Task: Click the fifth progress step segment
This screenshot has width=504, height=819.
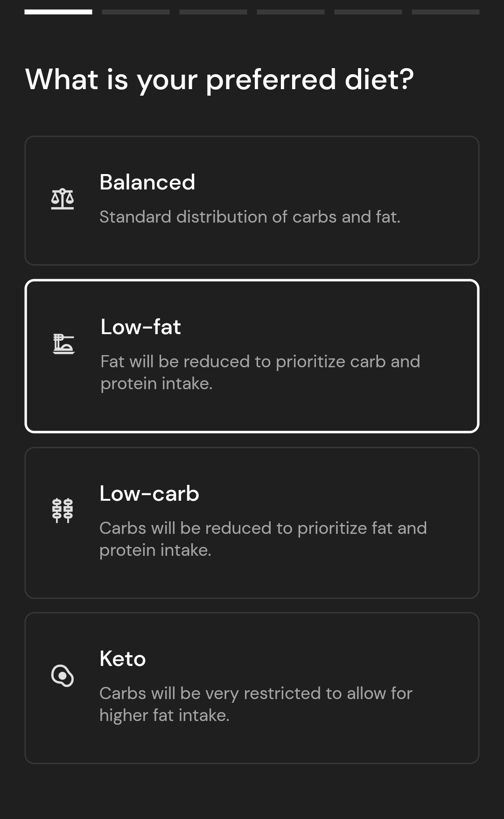Action: pos(368,12)
